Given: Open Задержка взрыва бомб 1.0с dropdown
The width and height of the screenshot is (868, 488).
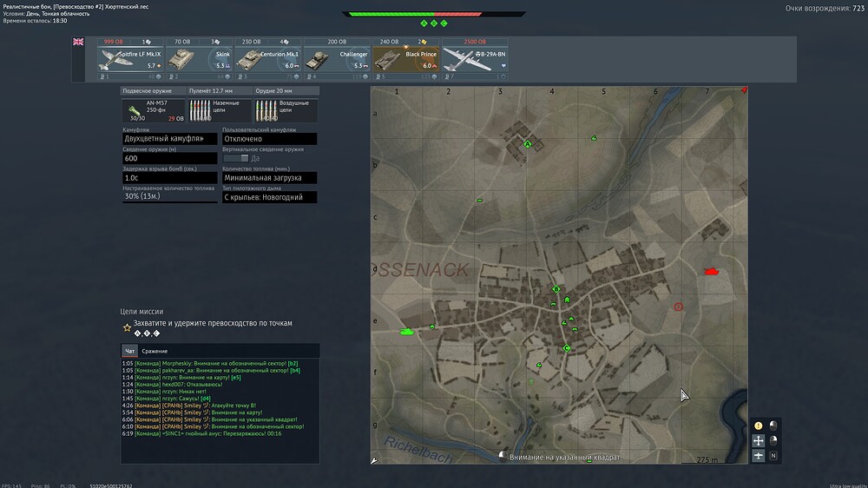Looking at the screenshot, I should 170,178.
